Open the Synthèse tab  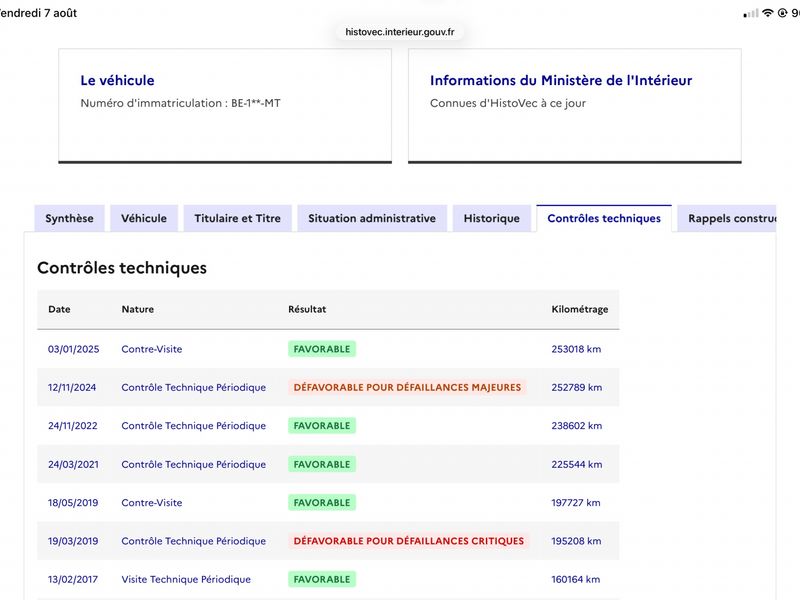click(69, 218)
